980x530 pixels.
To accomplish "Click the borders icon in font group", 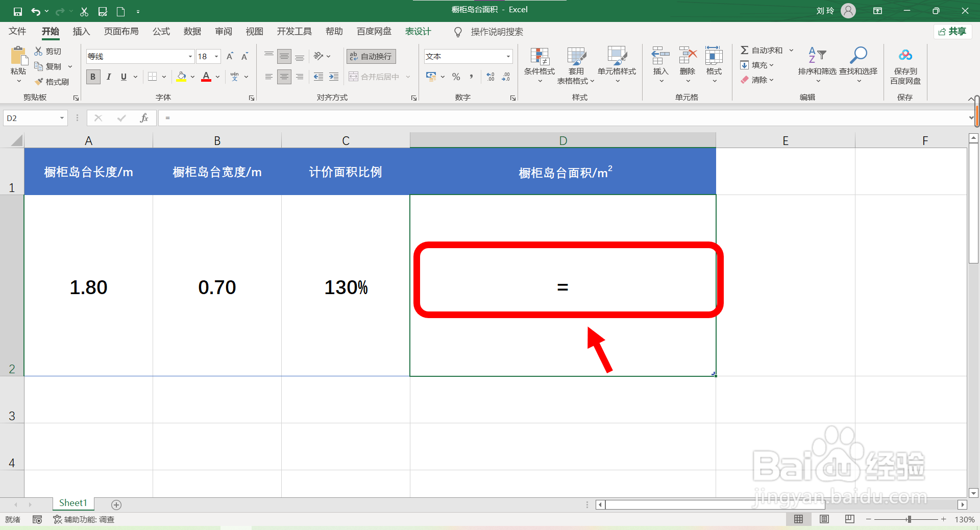I will (152, 77).
